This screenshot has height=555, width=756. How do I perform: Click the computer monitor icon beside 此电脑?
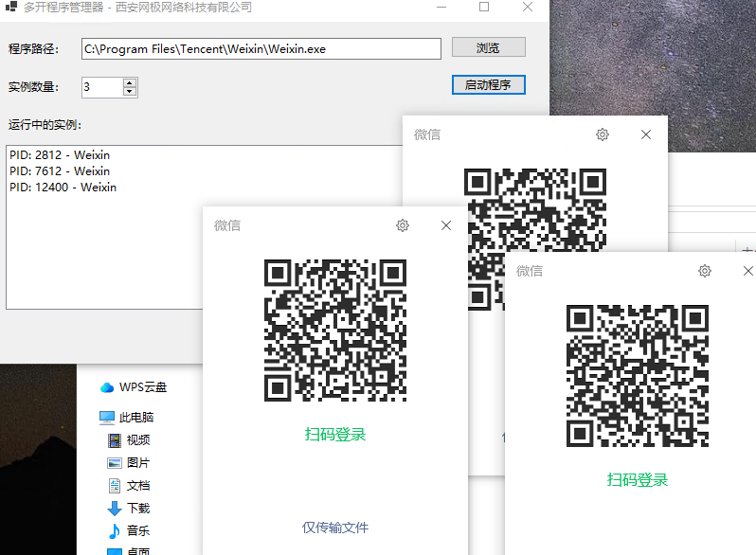[107, 418]
